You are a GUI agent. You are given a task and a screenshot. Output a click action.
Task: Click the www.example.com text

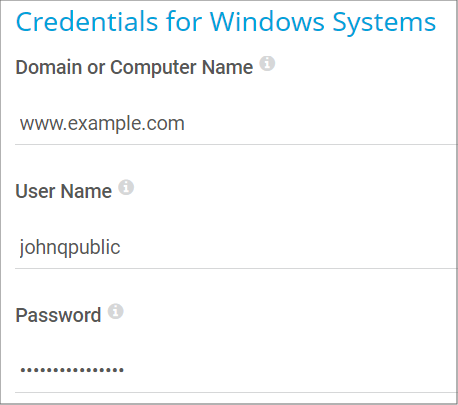click(102, 124)
